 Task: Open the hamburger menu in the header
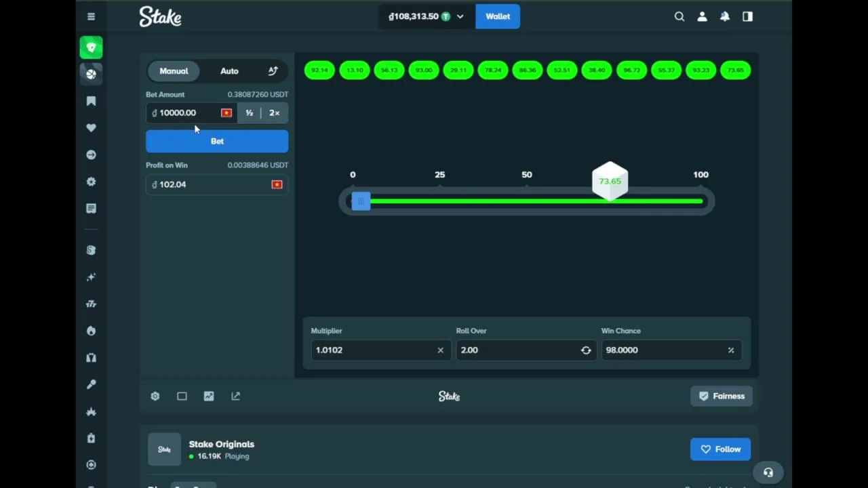(x=91, y=16)
